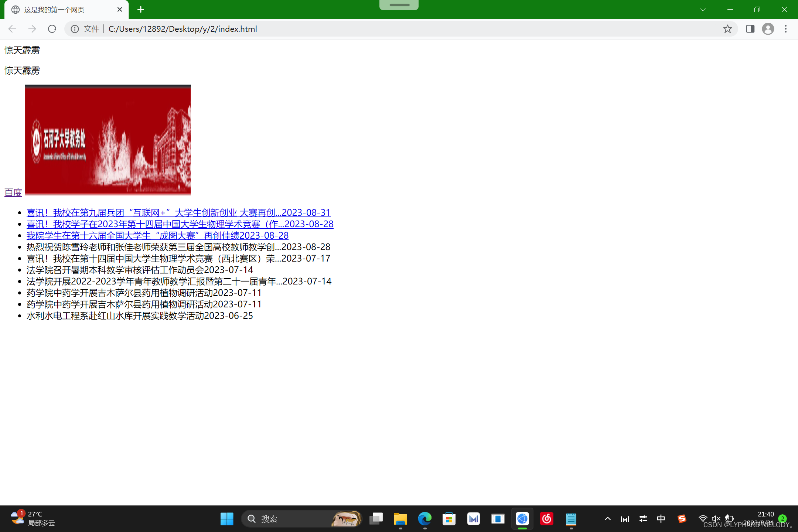Image resolution: width=798 pixels, height=532 pixels.
Task: Click the 石河子大学教务处 banner image
Action: pos(108,140)
